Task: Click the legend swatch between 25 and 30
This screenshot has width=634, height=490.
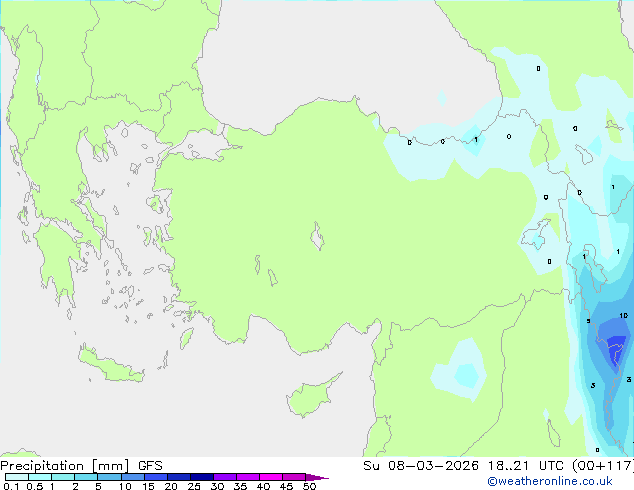Action: [x=201, y=477]
